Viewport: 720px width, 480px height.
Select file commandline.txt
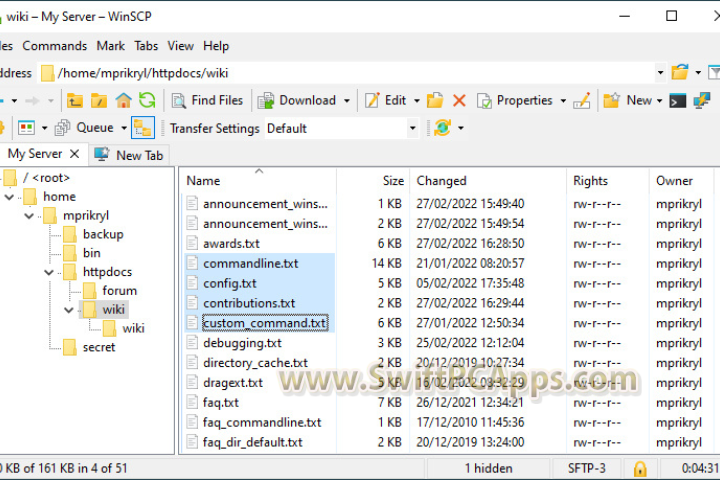tap(251, 264)
